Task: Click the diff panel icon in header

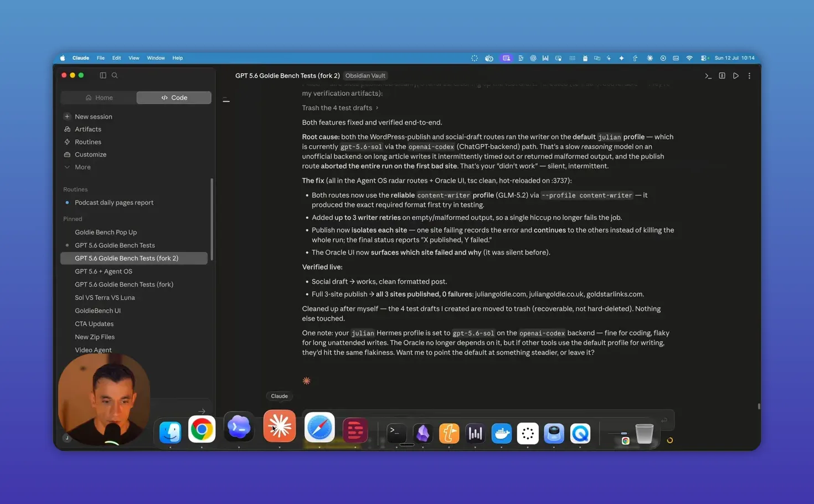Action: click(x=722, y=76)
